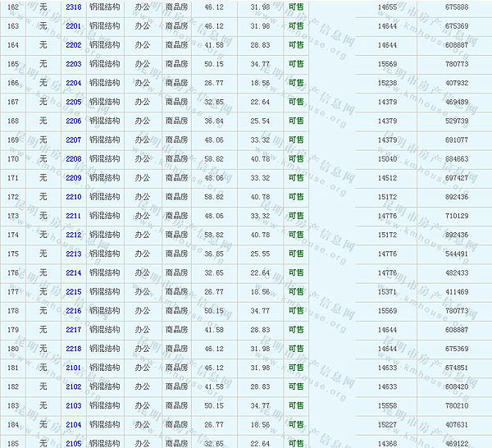Click 可售 status for room 2214
Image resolution: width=492 pixels, height=448 pixels.
click(x=295, y=273)
